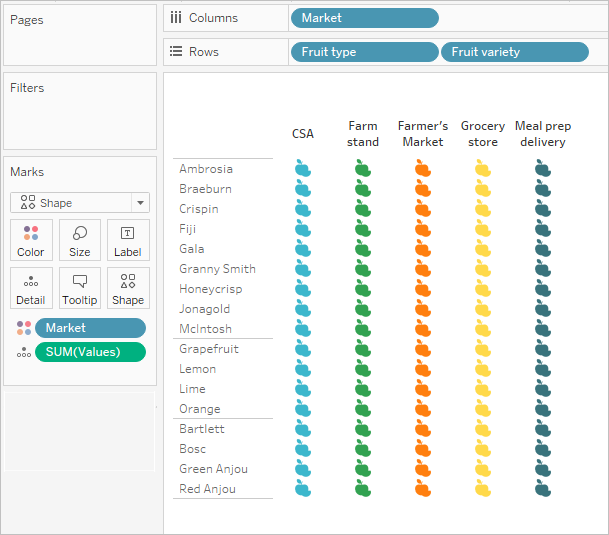
Task: Click the Columns shelf label
Action: [213, 18]
